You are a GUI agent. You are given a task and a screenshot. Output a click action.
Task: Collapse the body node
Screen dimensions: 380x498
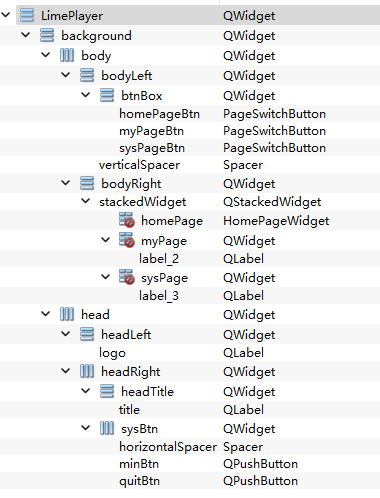[x=46, y=54]
